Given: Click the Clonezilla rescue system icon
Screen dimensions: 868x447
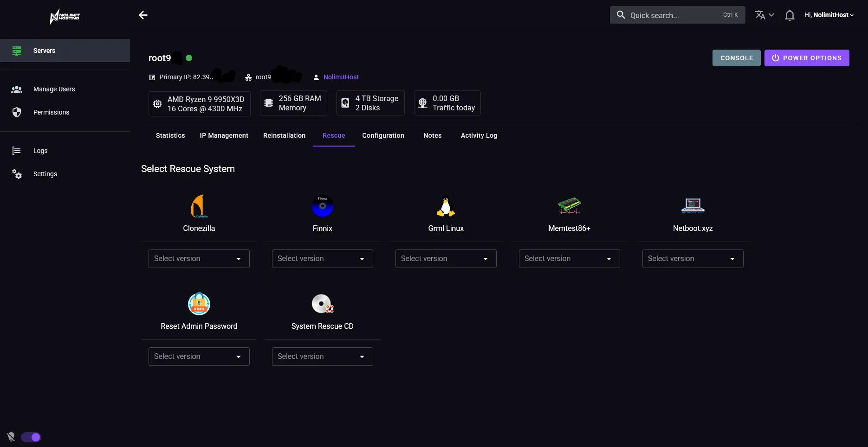Looking at the screenshot, I should coord(199,206).
